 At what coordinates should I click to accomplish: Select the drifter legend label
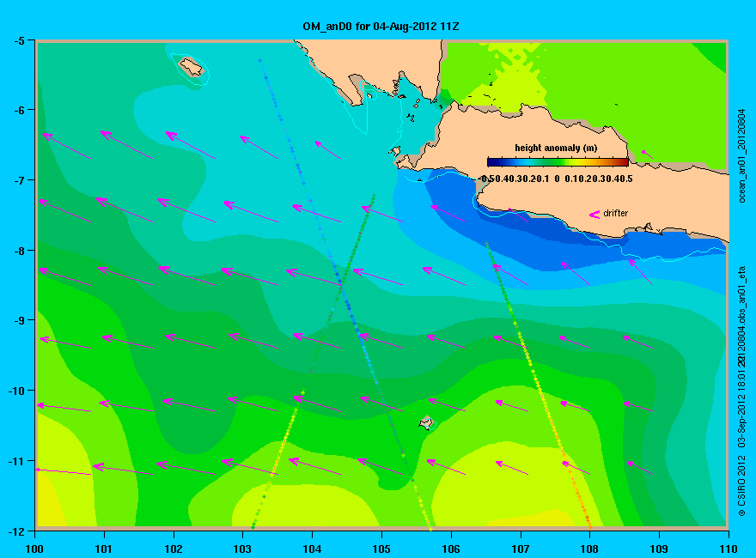point(616,213)
